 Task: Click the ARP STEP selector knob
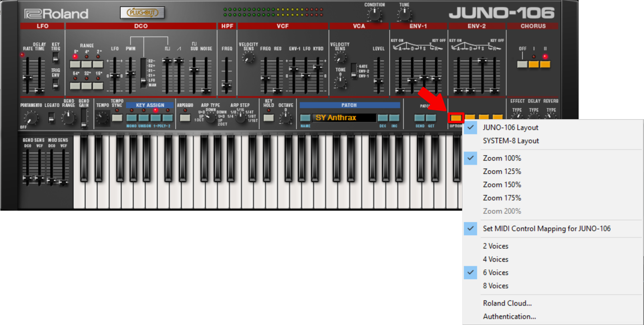point(240,118)
